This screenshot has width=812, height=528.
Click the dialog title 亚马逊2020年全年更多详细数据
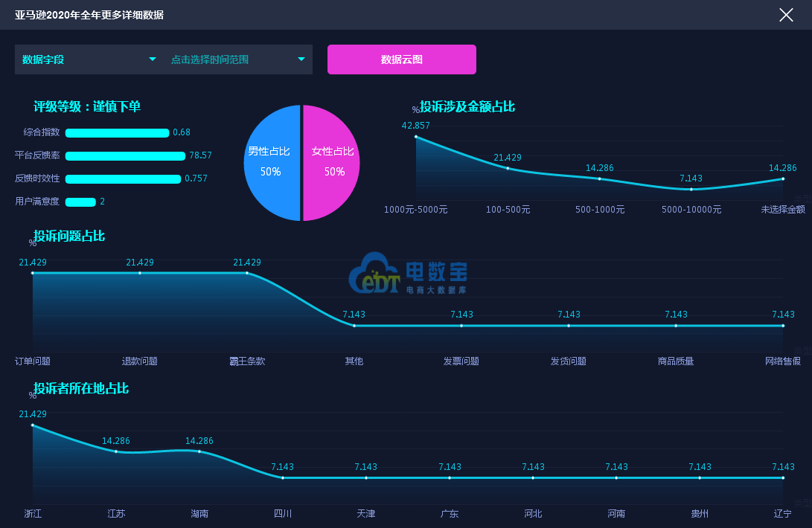tap(89, 15)
